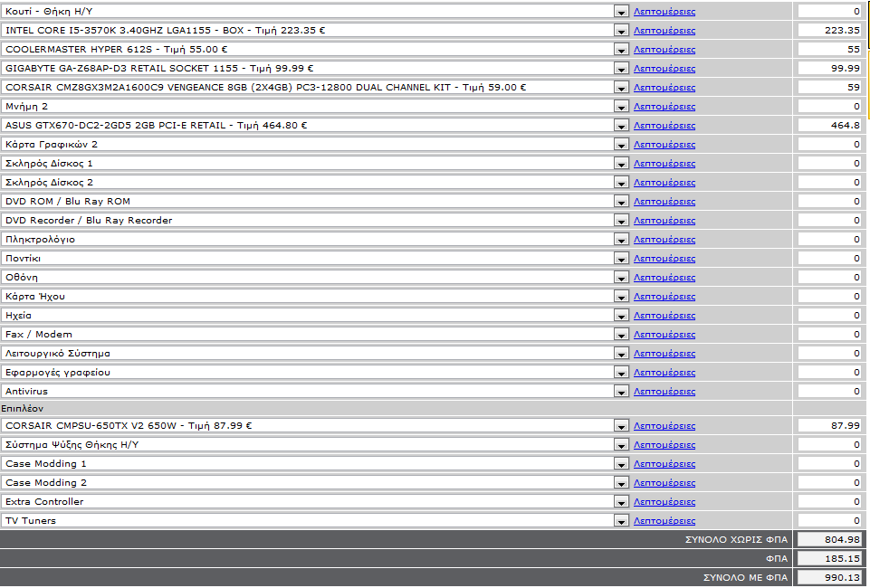Image resolution: width=870 pixels, height=588 pixels.
Task: Click Λεπτομέρειες link for Κουτί - Θήκη Η/Υ
Action: click(664, 12)
